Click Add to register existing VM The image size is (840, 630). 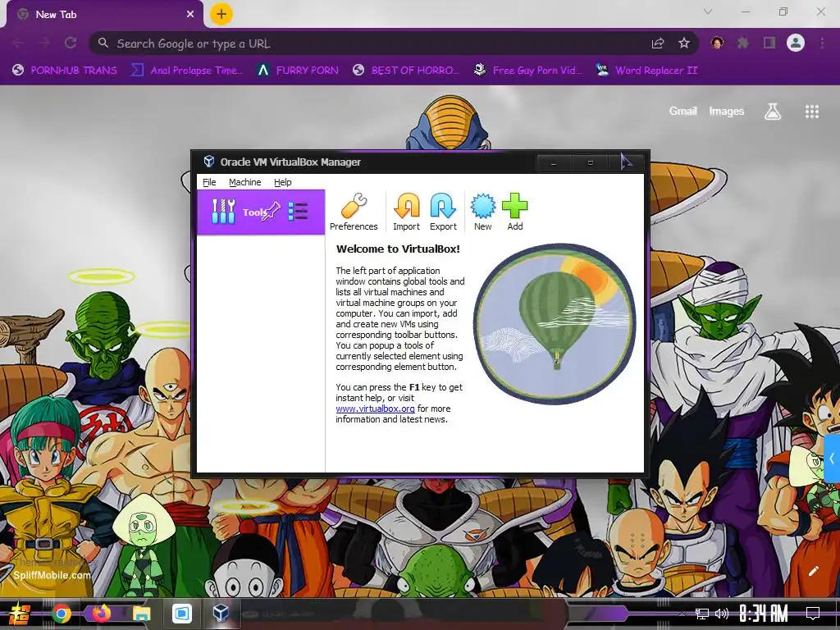[x=515, y=212]
